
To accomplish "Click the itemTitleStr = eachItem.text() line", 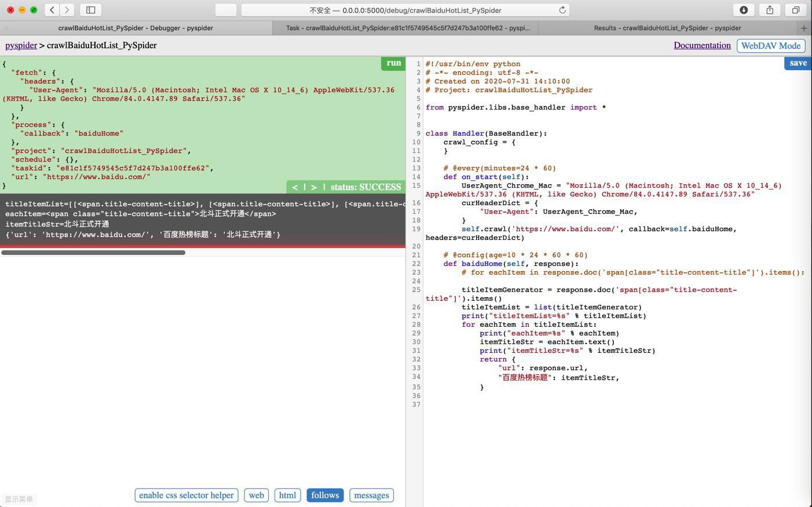I will (547, 342).
